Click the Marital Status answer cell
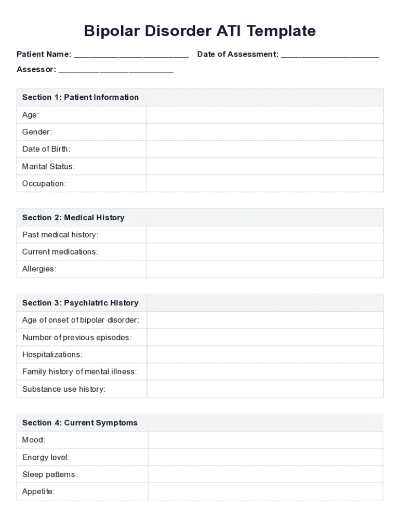 click(x=265, y=166)
